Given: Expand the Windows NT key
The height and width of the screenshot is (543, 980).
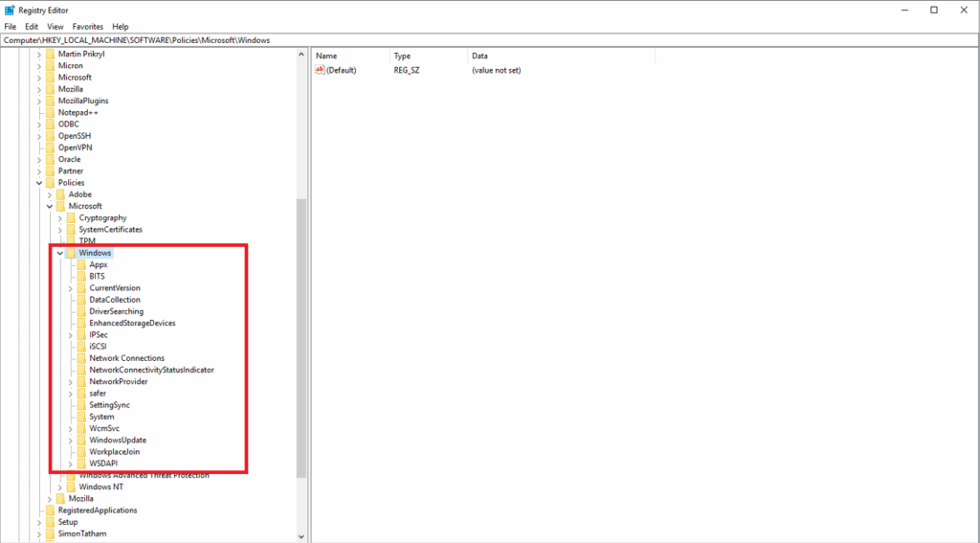Looking at the screenshot, I should tap(60, 486).
